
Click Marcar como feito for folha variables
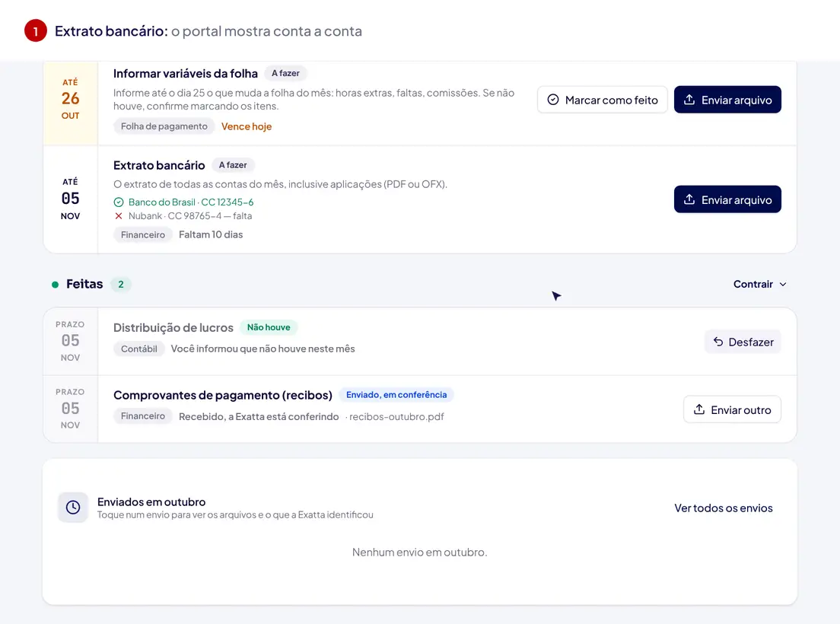tap(602, 100)
